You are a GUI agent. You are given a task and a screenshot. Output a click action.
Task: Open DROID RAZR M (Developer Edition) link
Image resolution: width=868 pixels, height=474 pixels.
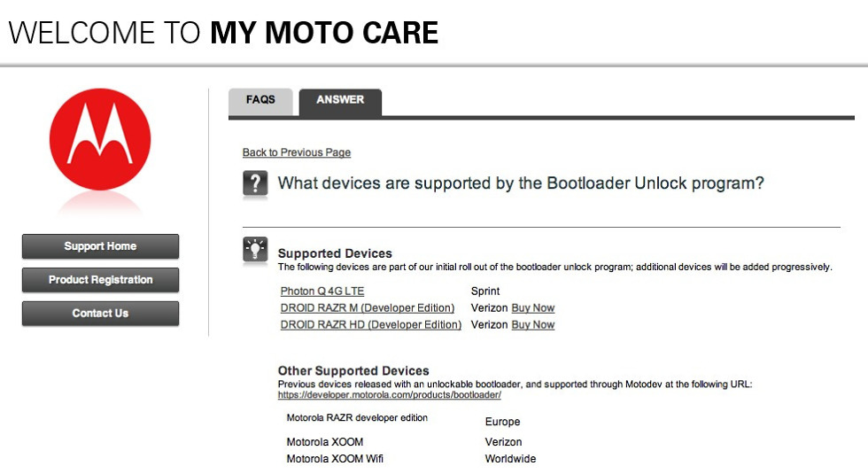coord(368,308)
